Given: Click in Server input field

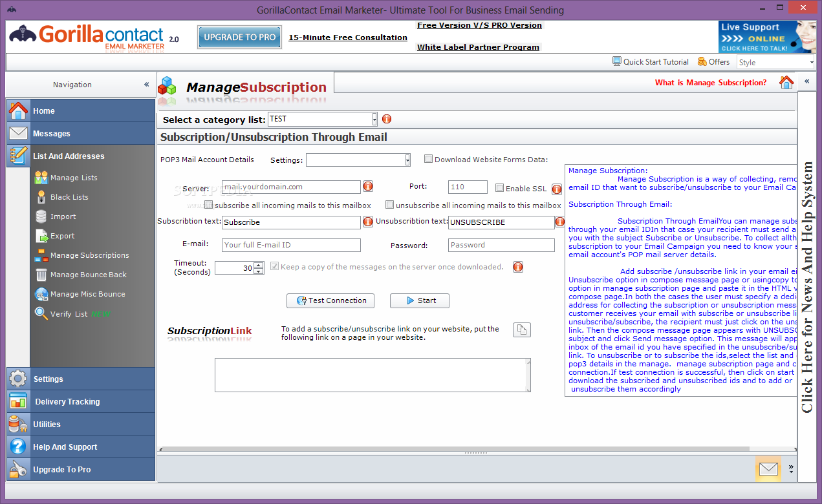Looking at the screenshot, I should coord(291,187).
